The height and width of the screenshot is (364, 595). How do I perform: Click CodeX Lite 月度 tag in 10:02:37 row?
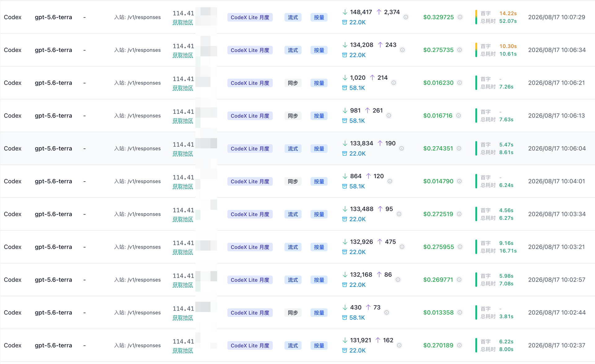(x=250, y=346)
